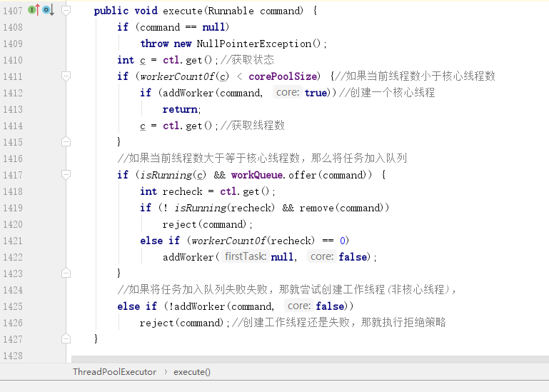
Task: Click the 'firstTask:' parameter hint
Action: [246, 256]
